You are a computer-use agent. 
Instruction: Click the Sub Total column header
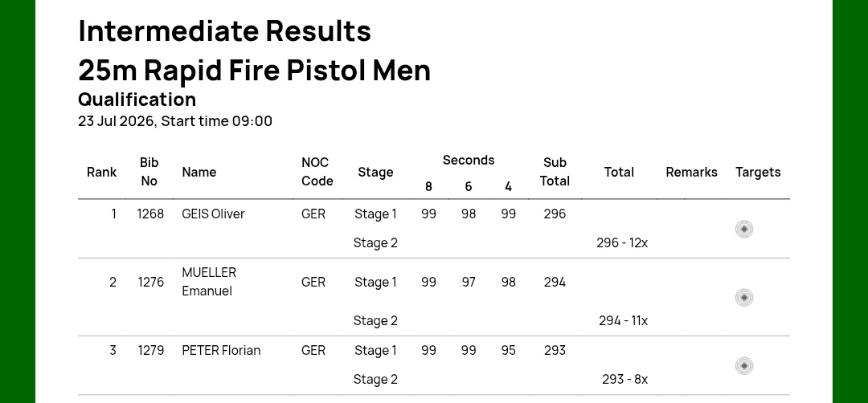tap(555, 172)
